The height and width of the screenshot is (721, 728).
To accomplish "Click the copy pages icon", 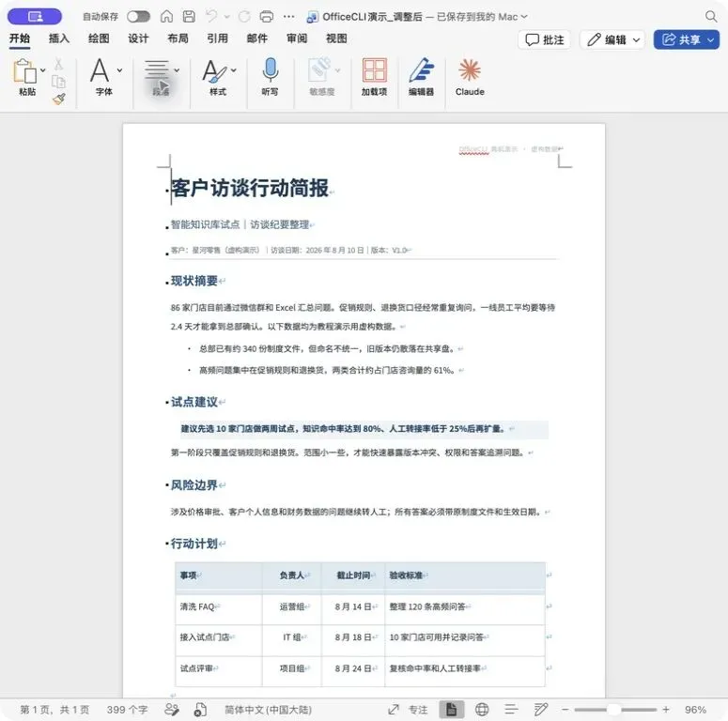I will [x=58, y=82].
